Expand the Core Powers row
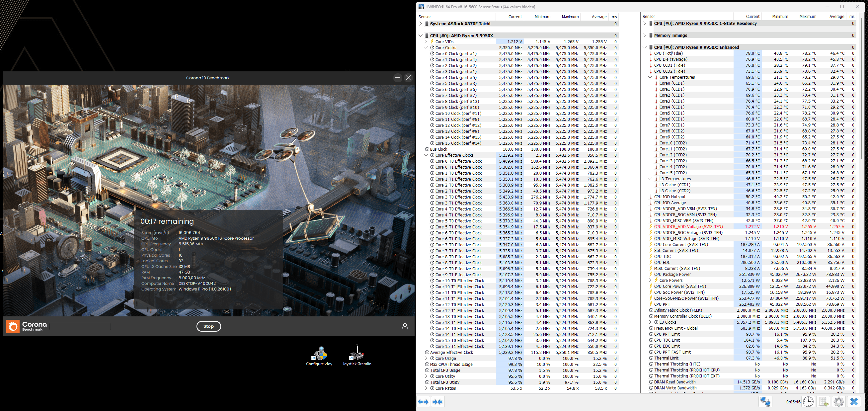 [650, 280]
